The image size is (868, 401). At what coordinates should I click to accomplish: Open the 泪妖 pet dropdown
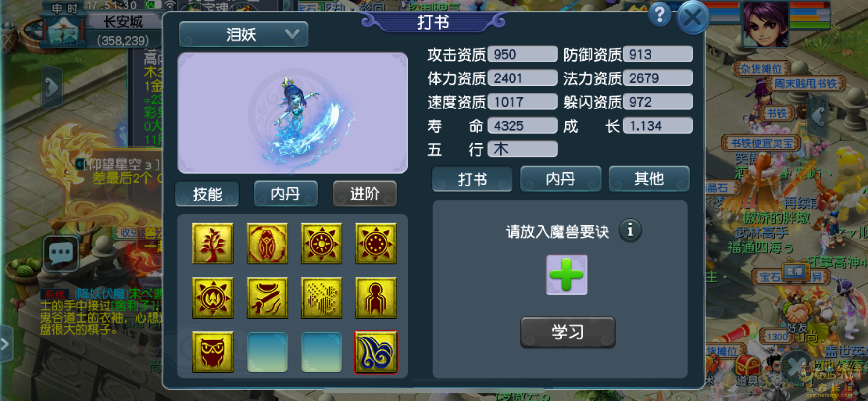click(x=243, y=34)
